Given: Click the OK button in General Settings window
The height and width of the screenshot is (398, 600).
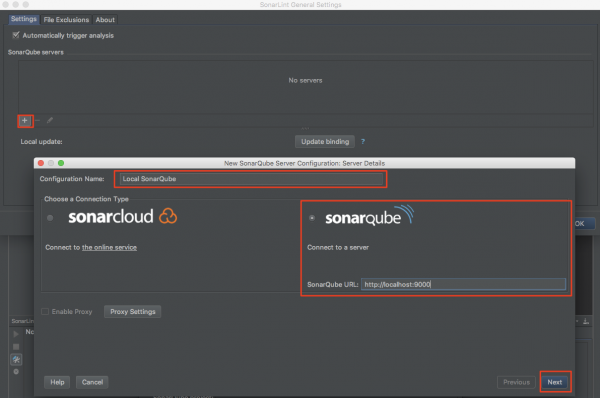Looking at the screenshot, I should tap(584, 223).
